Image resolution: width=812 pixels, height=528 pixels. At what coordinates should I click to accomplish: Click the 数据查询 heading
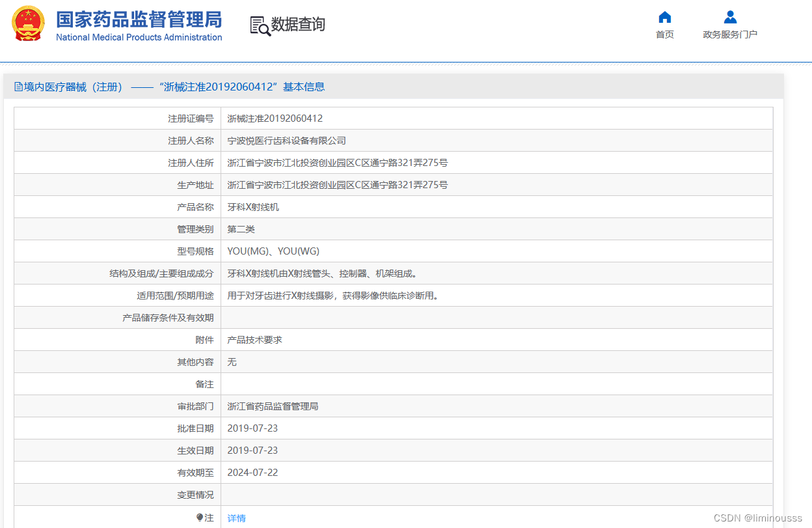(x=298, y=25)
